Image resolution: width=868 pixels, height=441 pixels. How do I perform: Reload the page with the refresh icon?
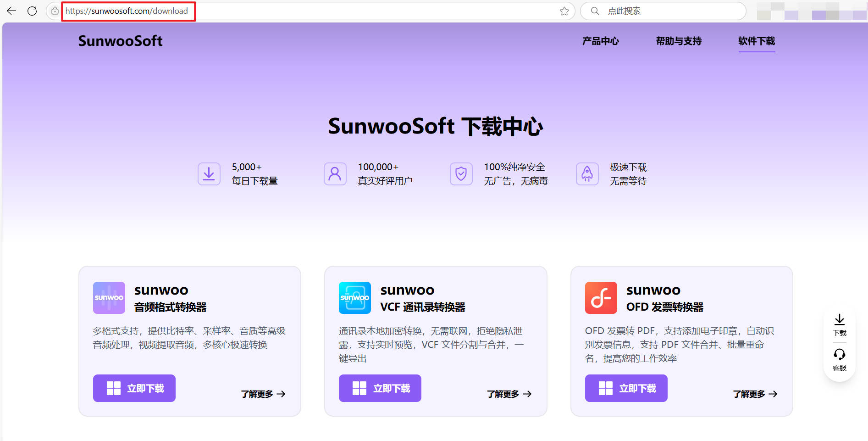32,11
